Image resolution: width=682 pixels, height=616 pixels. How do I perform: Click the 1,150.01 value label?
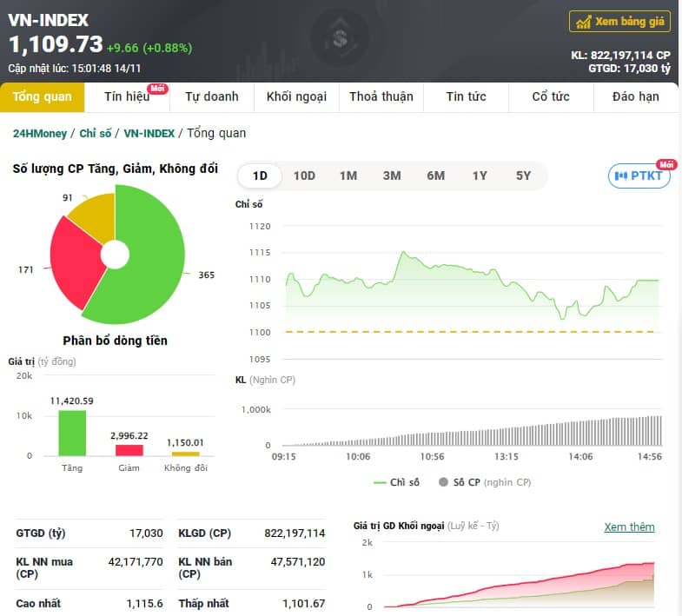[x=185, y=443]
